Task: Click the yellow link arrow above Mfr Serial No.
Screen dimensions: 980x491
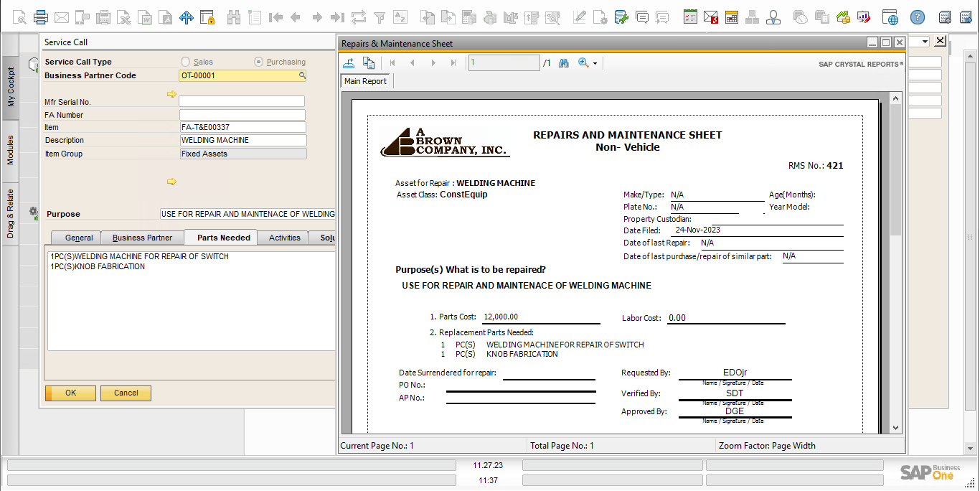Action: pos(171,93)
